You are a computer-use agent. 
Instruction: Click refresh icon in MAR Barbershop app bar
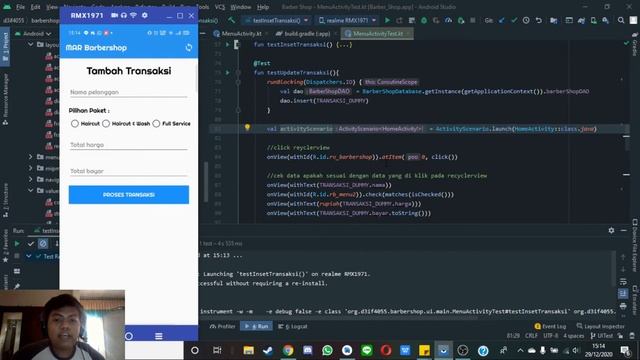189,47
